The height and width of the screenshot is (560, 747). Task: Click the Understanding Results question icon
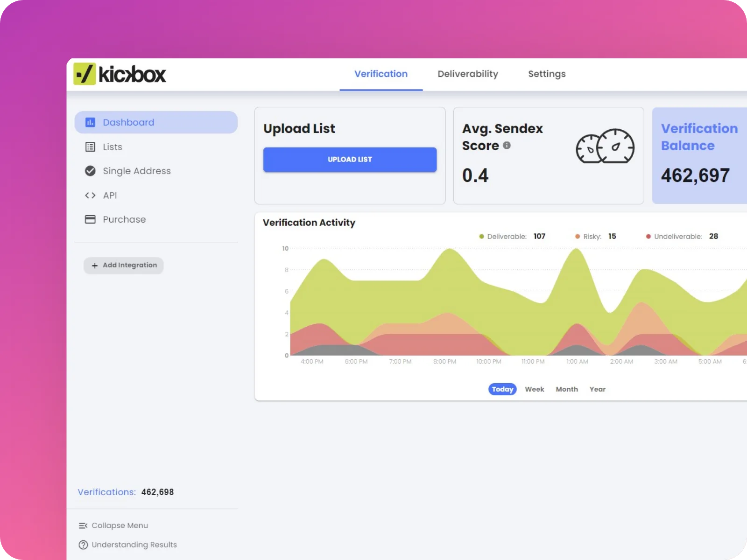click(83, 545)
